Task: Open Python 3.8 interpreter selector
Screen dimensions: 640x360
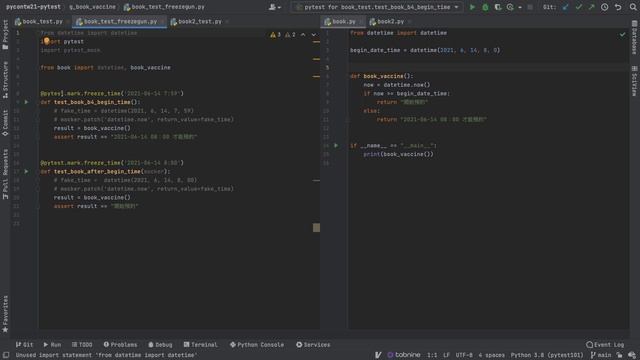Action: 547,355
